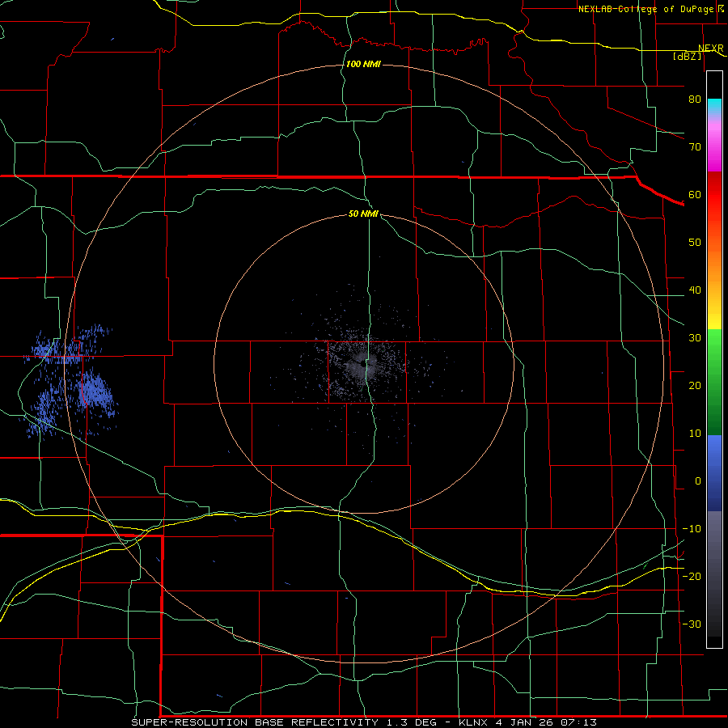This screenshot has width=728, height=728.
Task: Click the "50 NMI" range ring label
Action: [363, 214]
